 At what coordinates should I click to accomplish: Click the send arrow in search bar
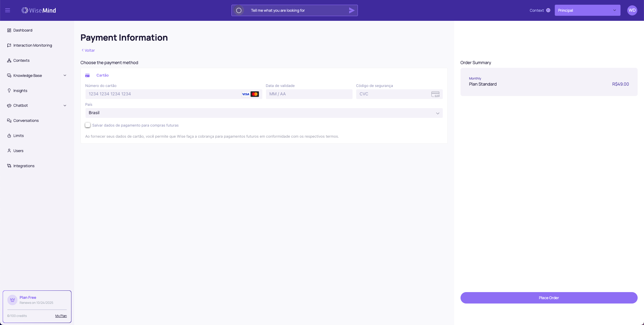coord(352,10)
